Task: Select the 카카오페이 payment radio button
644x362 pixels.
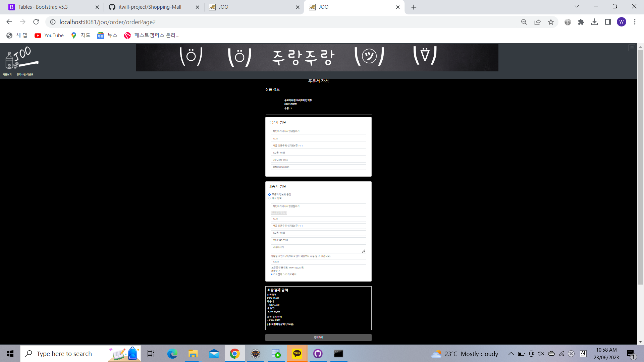Action: pyautogui.click(x=283, y=274)
